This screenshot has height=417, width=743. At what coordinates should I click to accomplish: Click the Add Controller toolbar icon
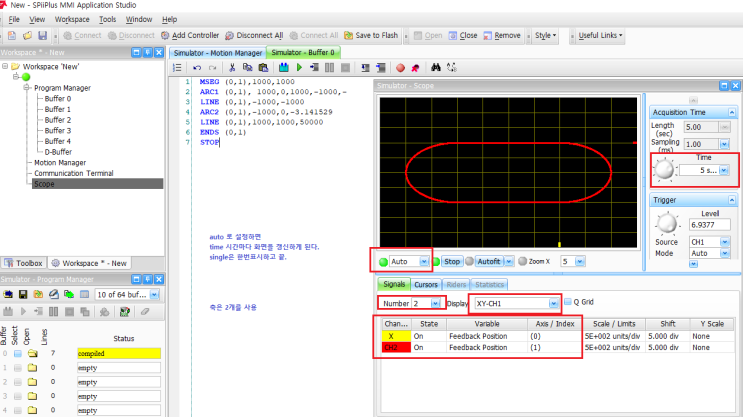click(x=166, y=35)
